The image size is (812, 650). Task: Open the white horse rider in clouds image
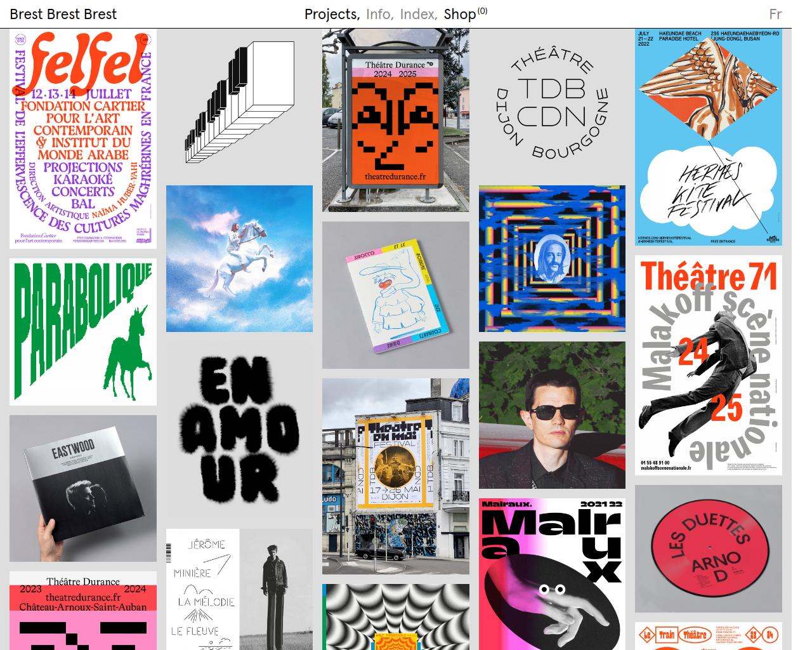click(239, 258)
